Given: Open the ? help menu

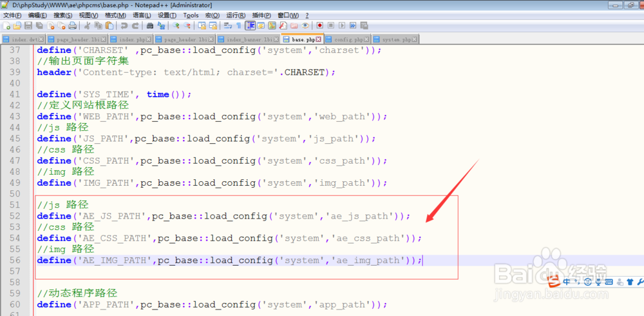Looking at the screenshot, I should point(307,15).
